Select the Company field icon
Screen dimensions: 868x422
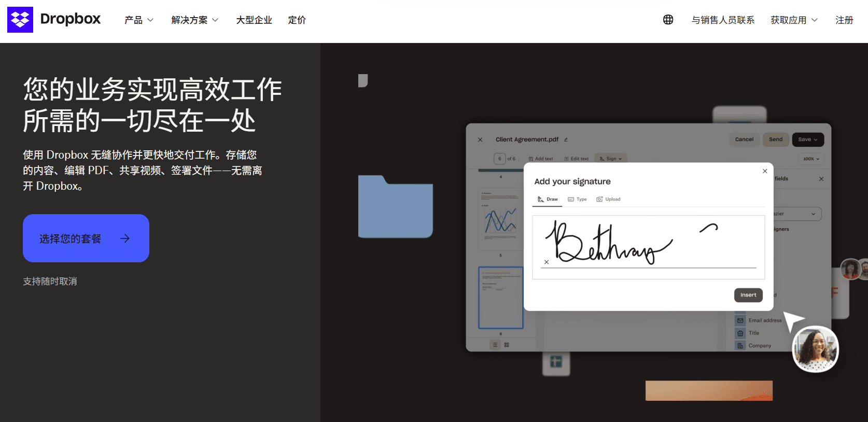tap(740, 346)
